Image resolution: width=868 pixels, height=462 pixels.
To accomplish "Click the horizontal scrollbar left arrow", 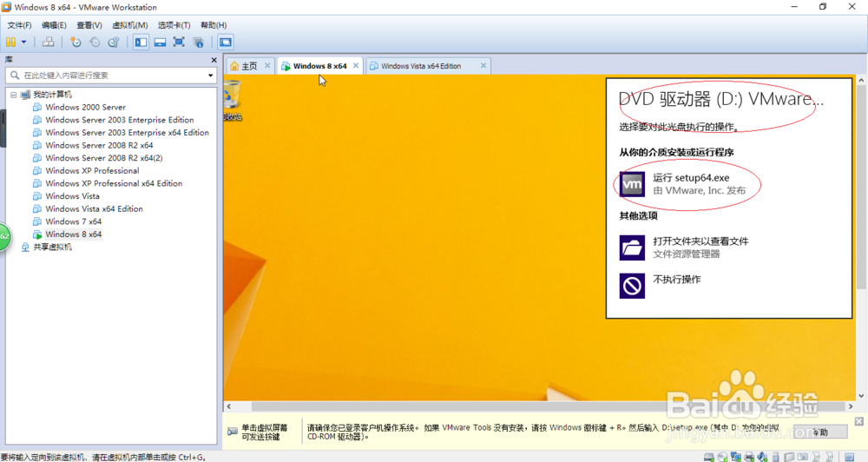I will click(229, 406).
